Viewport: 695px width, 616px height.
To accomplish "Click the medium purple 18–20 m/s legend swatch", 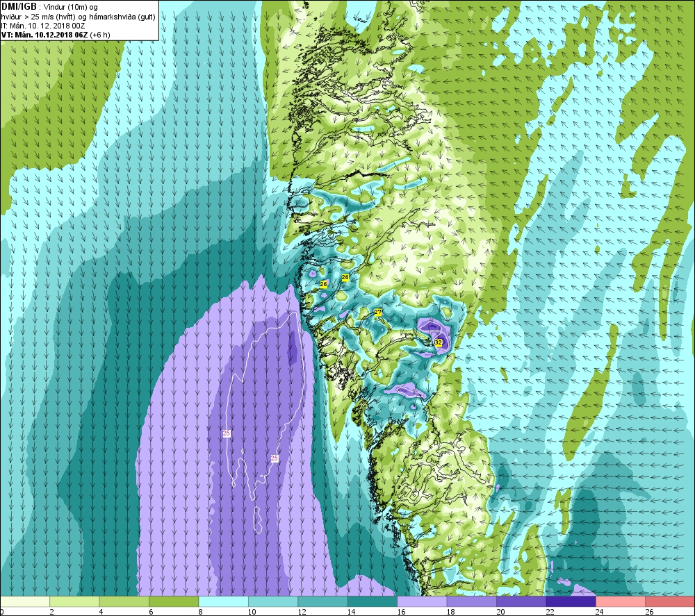I will coord(472,601).
